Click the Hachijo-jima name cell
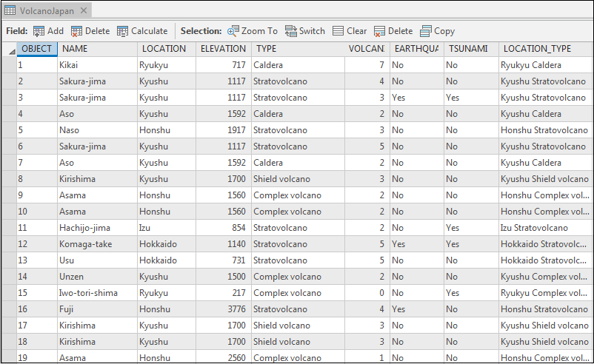The image size is (594, 364). pos(97,228)
